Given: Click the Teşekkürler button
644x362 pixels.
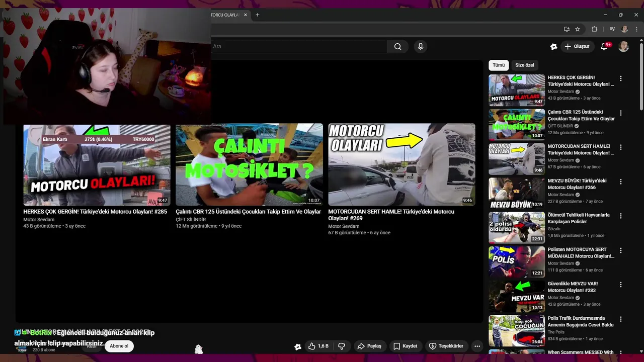Looking at the screenshot, I should [x=446, y=346].
